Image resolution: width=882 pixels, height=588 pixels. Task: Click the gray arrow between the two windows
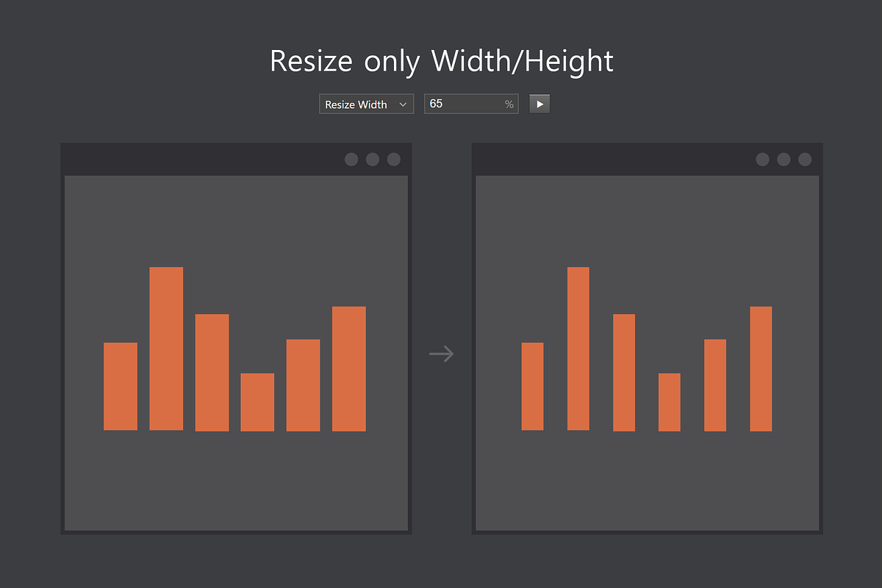tap(441, 354)
